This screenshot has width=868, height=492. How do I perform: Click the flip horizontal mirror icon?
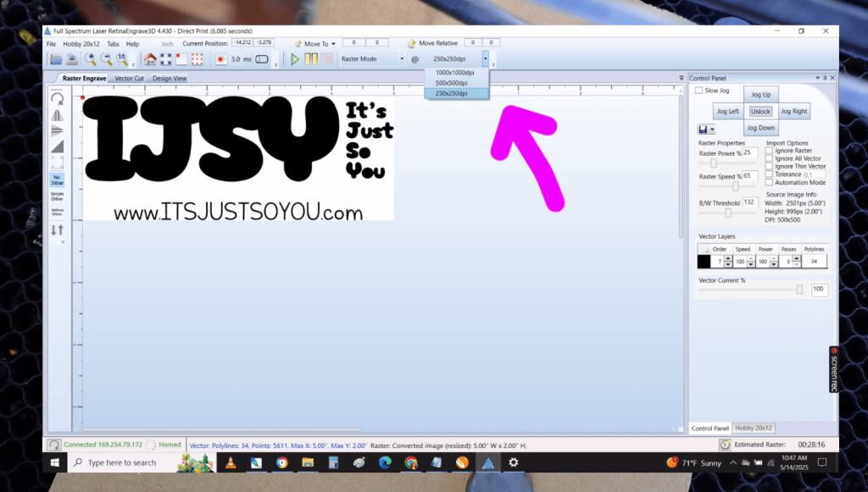pyautogui.click(x=58, y=114)
